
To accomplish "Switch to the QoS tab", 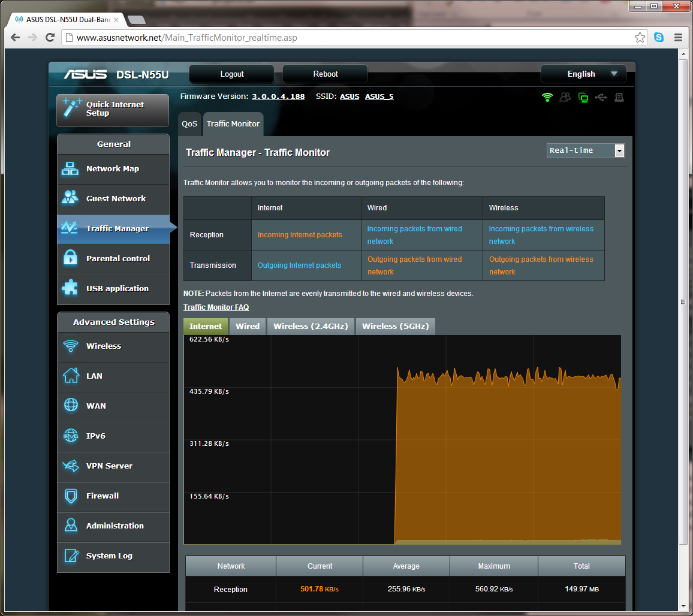I will 189,124.
